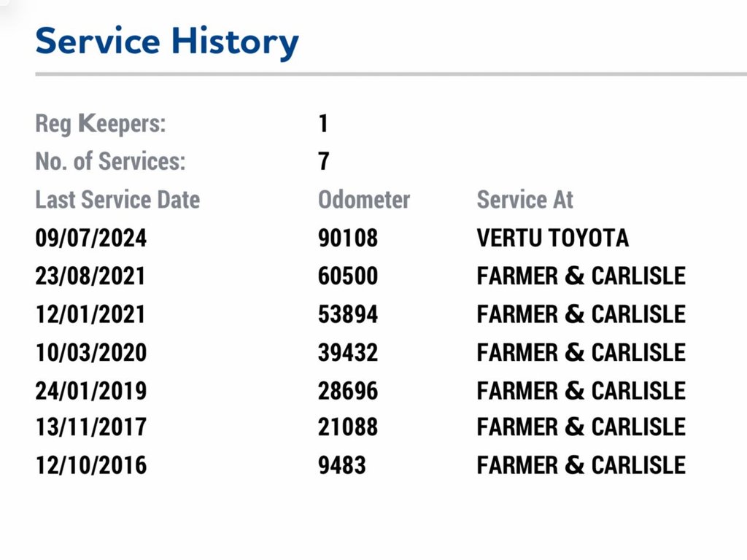Click the Odometer column header
Viewport: 747px width, 560px height.
coord(364,200)
